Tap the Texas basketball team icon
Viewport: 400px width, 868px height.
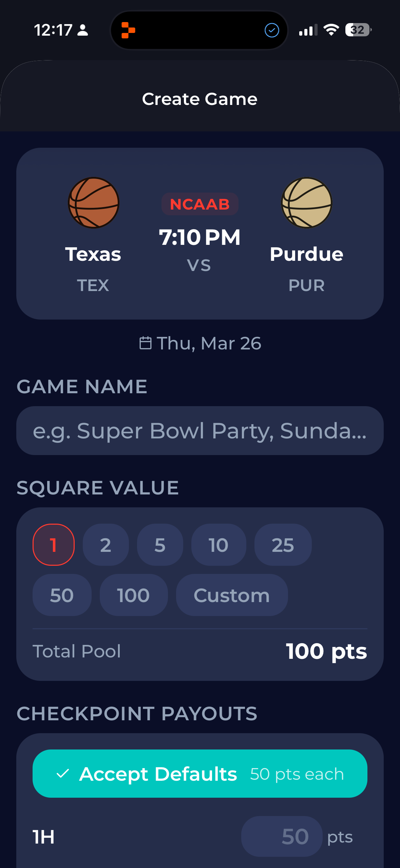(94, 203)
